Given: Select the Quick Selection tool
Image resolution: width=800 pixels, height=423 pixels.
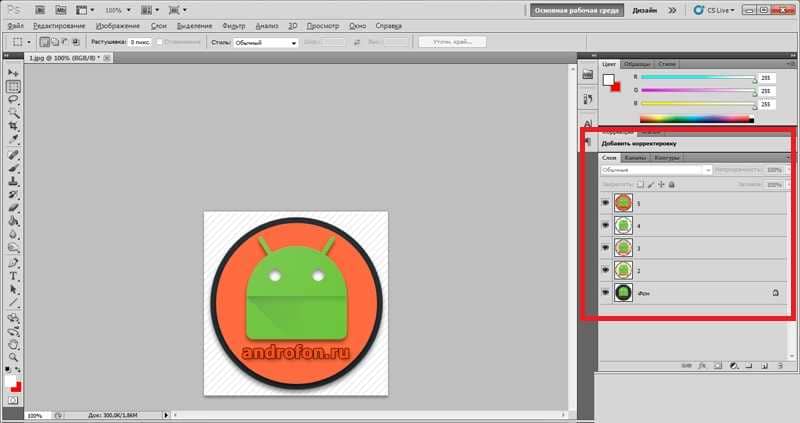Looking at the screenshot, I should click(13, 113).
